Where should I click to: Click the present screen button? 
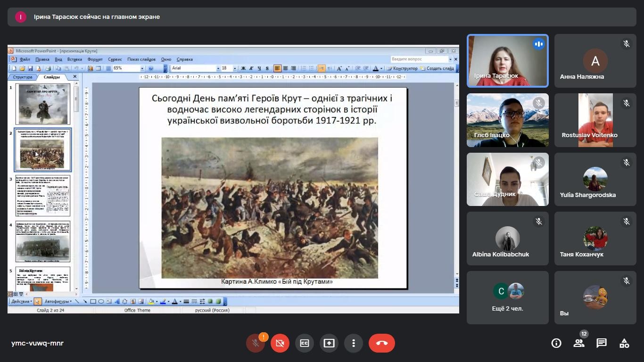click(x=329, y=343)
